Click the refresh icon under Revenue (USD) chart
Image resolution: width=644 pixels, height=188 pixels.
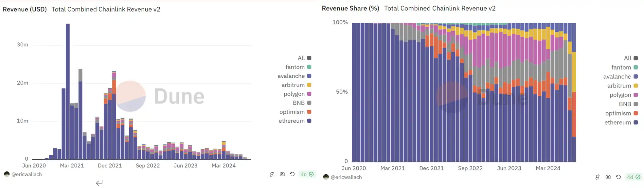click(292, 174)
